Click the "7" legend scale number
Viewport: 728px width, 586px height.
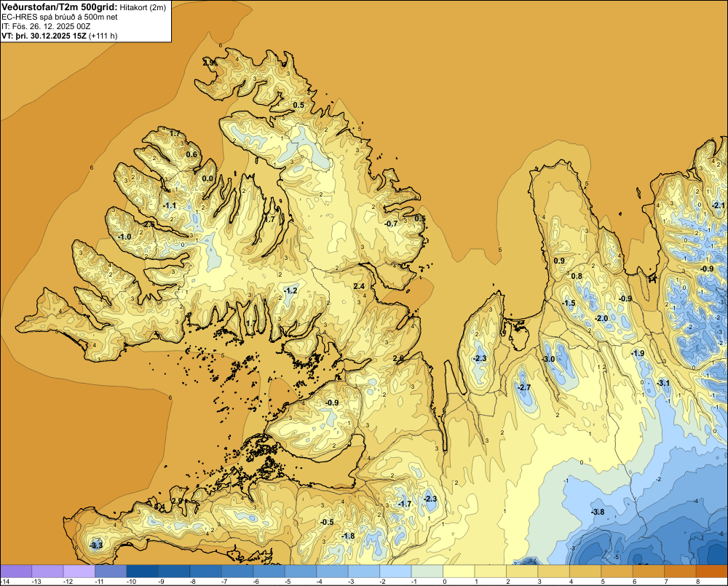click(666, 582)
